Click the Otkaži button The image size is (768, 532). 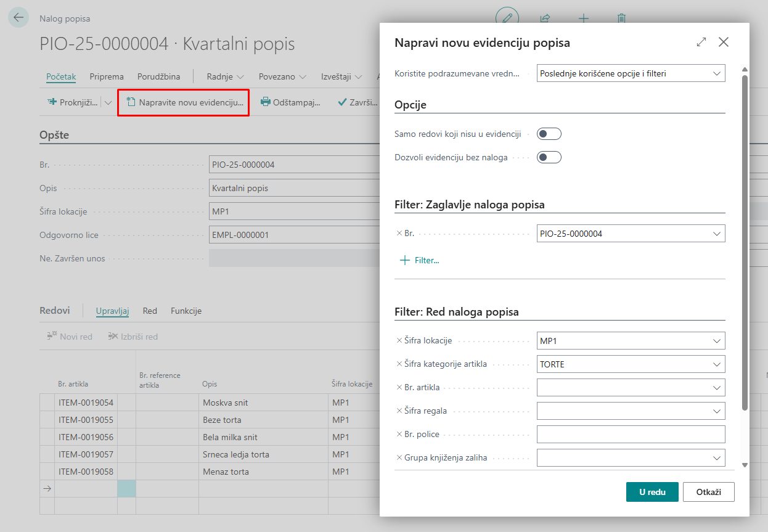708,492
